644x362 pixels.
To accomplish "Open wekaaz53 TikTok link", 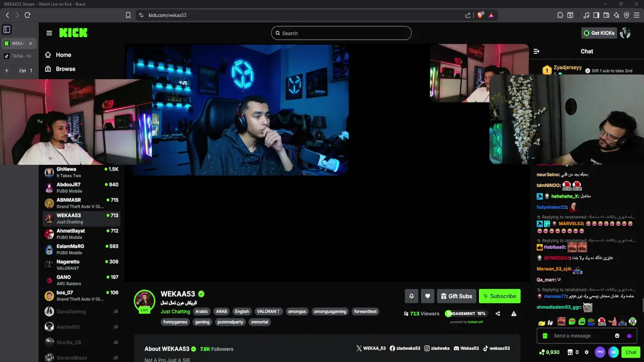I will [x=496, y=348].
